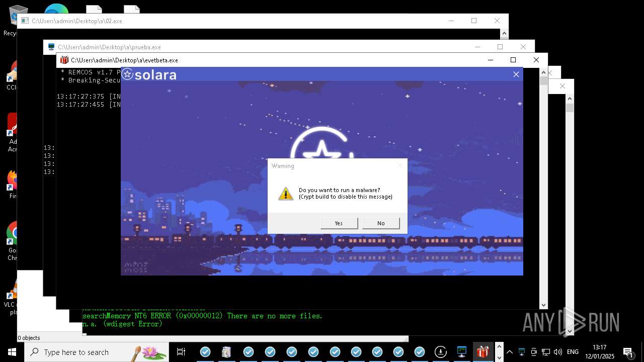Click the REMCOS v1.7 console banner line

click(91, 72)
